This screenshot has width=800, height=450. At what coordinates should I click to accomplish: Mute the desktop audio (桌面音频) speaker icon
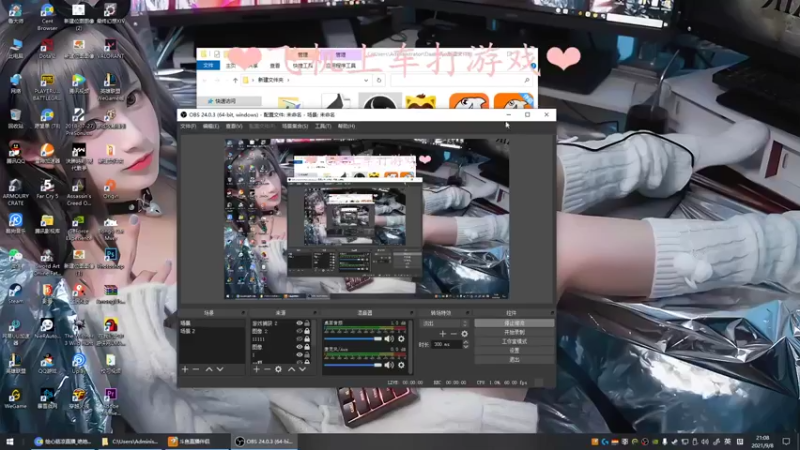point(389,339)
